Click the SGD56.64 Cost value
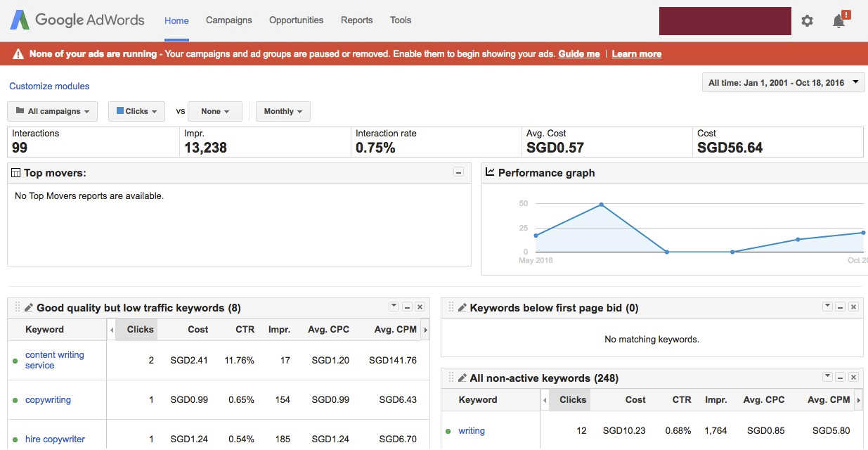Viewport: 868px width, 450px height. [x=730, y=148]
